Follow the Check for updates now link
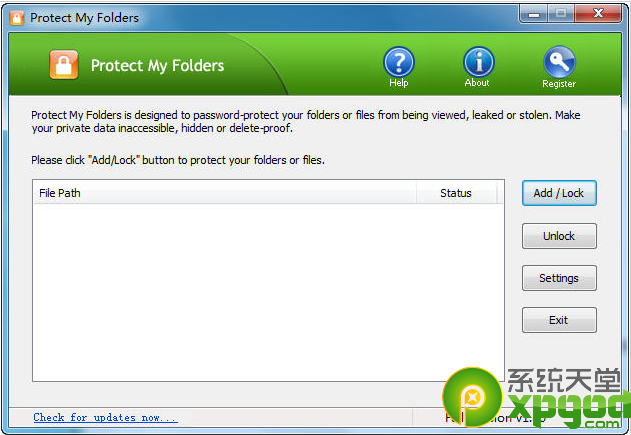 [105, 417]
